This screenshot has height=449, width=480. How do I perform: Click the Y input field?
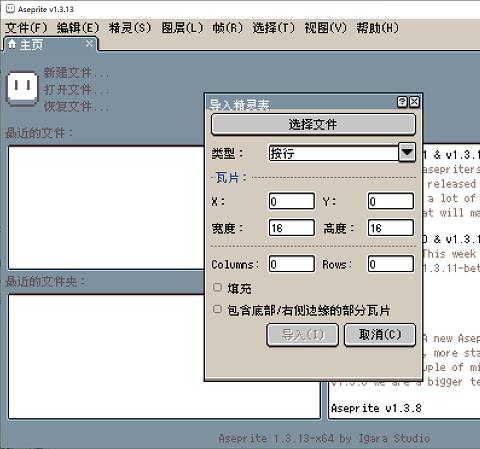391,201
